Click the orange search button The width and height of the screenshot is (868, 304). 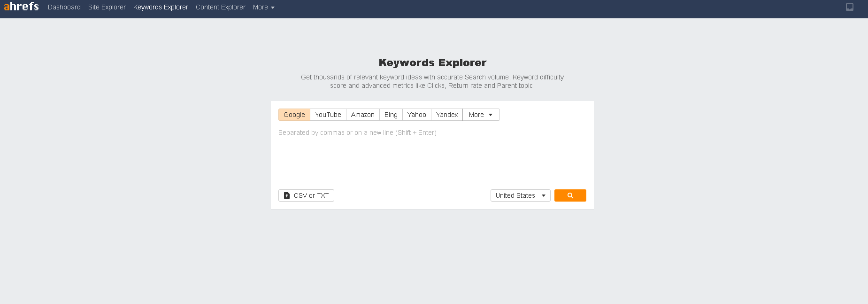pos(570,195)
